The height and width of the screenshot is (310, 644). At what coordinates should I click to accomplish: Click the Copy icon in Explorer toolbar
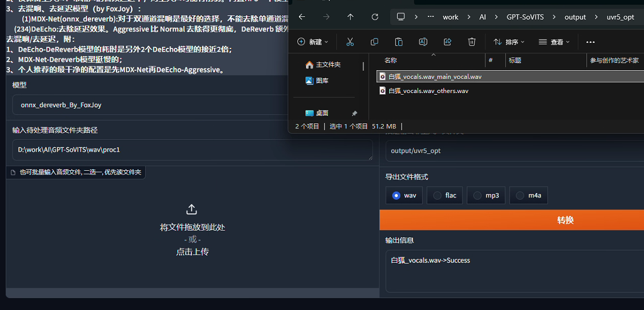click(x=374, y=42)
